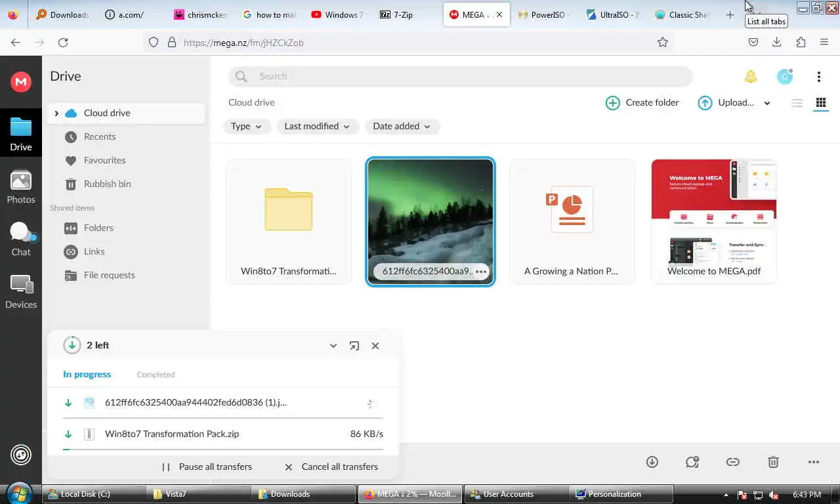
Task: Click the MEGA logo icon in sidebar
Action: click(21, 81)
